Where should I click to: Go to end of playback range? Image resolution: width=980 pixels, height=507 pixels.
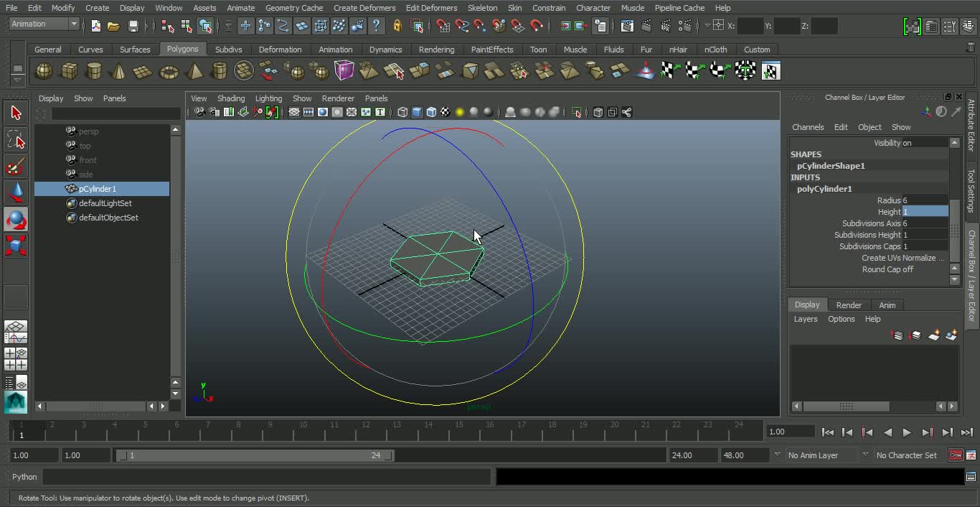(967, 432)
